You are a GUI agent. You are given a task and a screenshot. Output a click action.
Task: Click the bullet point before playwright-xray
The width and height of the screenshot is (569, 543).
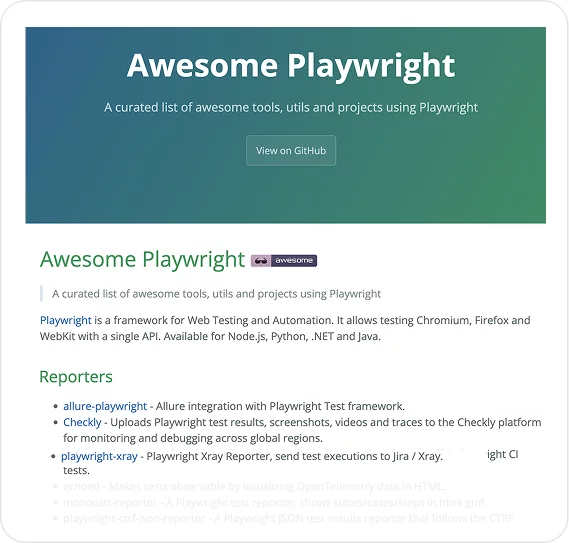coord(53,456)
